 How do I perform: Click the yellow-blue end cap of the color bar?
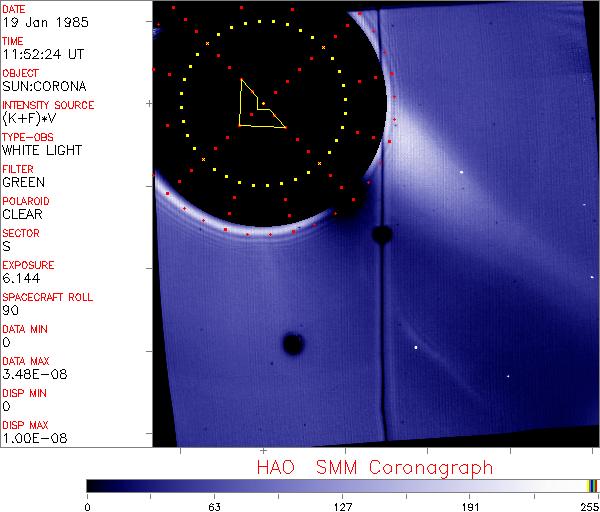[x=592, y=485]
